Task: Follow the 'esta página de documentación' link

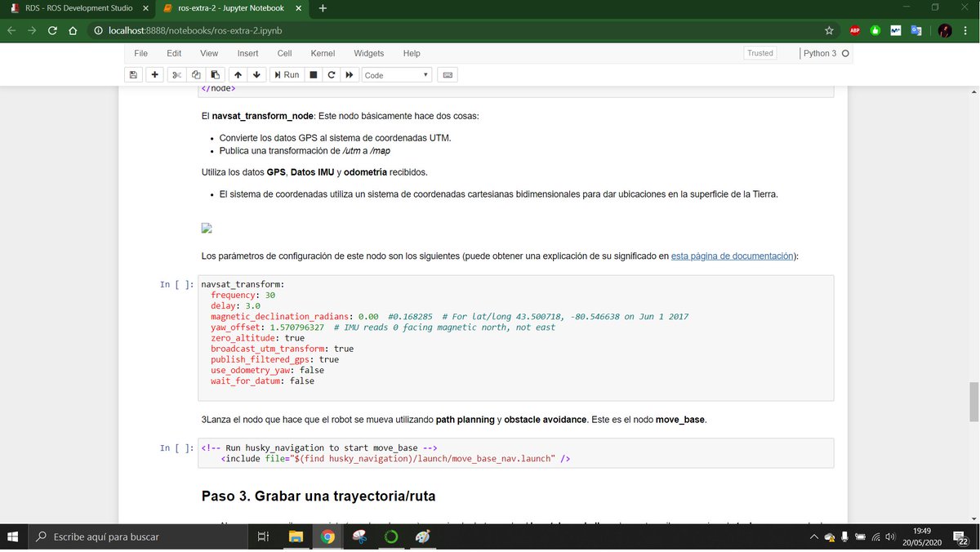Action: coord(732,256)
